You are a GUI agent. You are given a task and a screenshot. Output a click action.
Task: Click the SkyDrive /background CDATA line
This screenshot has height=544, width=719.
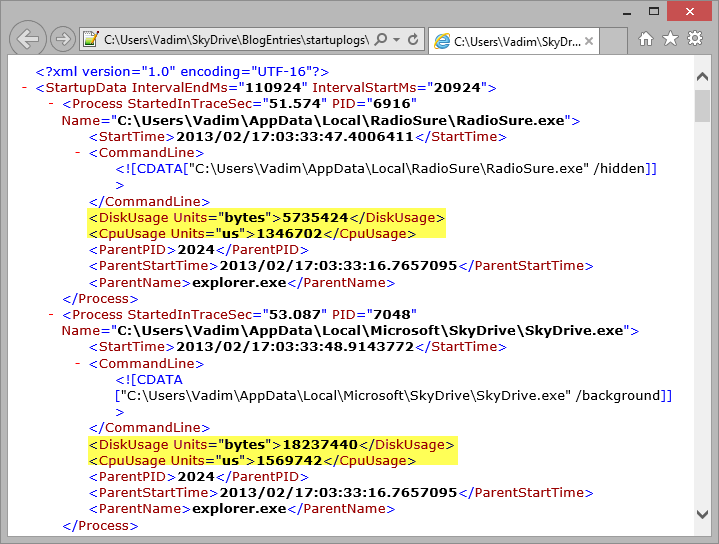393,395
